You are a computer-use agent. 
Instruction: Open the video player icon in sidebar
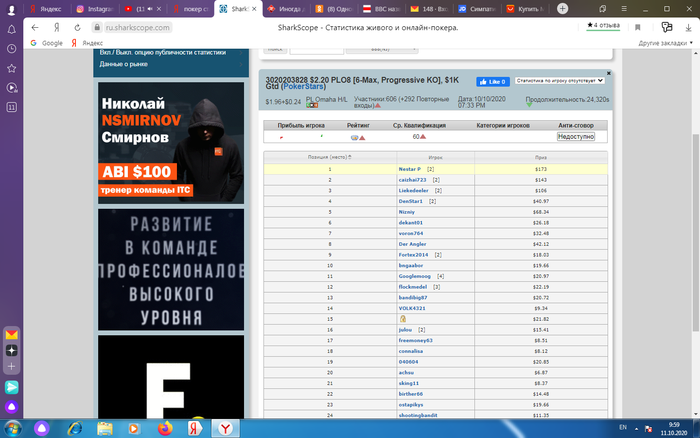pyautogui.click(x=12, y=88)
